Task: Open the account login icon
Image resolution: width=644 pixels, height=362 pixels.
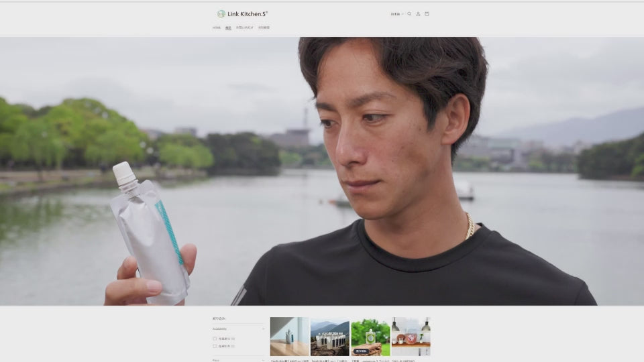Action: click(418, 14)
